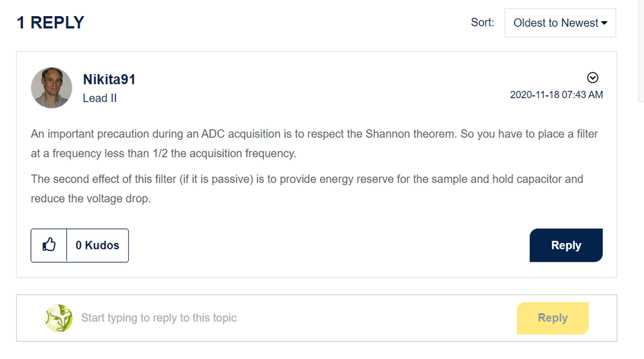Click the thumbs-up kudos icon
The height and width of the screenshot is (359, 644).
49,246
